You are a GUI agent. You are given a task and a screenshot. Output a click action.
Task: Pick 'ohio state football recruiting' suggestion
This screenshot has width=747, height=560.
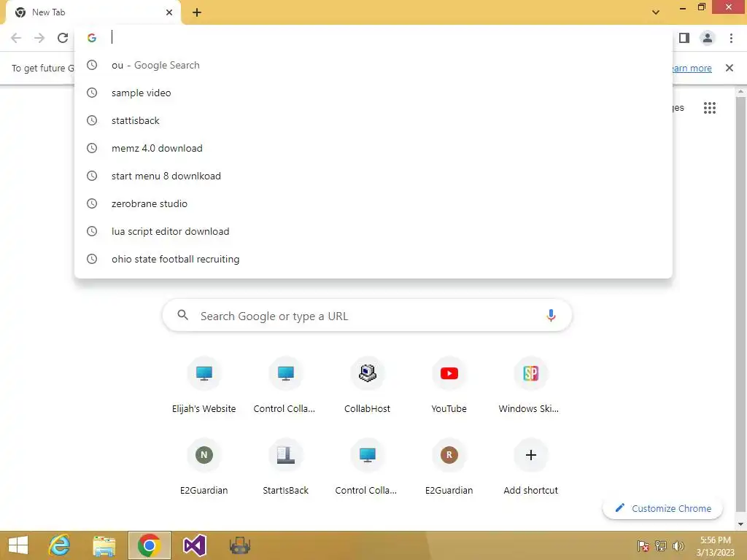pyautogui.click(x=373, y=259)
